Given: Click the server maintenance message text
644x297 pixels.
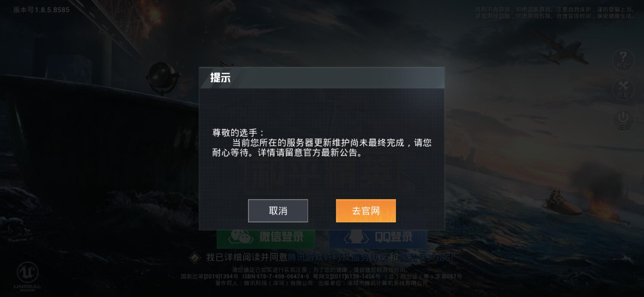Looking at the screenshot, I should [322, 147].
